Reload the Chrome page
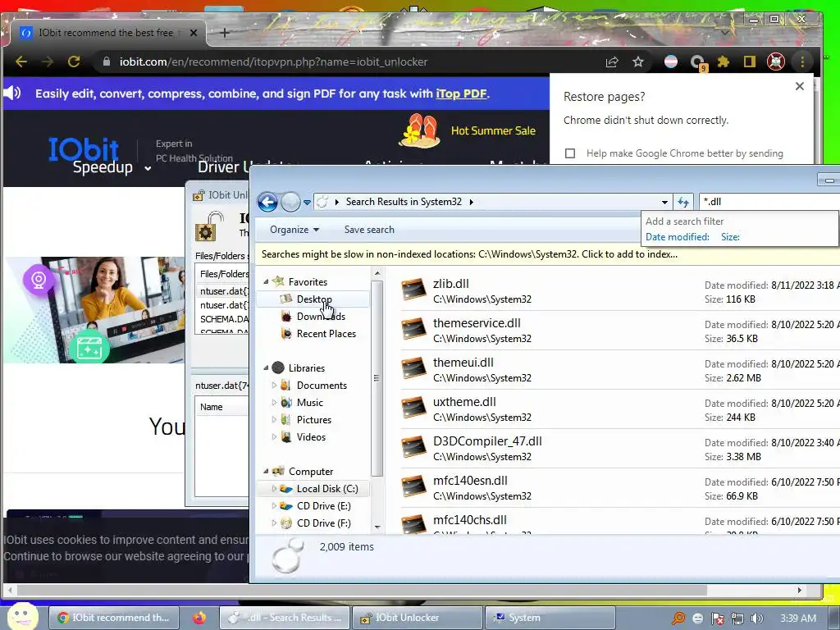This screenshot has height=630, width=840. 74,62
